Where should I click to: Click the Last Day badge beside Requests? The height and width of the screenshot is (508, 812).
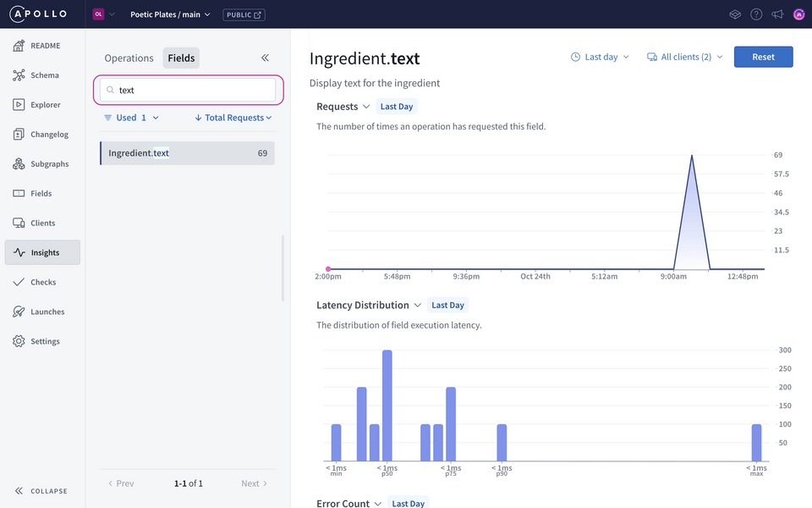pyautogui.click(x=397, y=107)
